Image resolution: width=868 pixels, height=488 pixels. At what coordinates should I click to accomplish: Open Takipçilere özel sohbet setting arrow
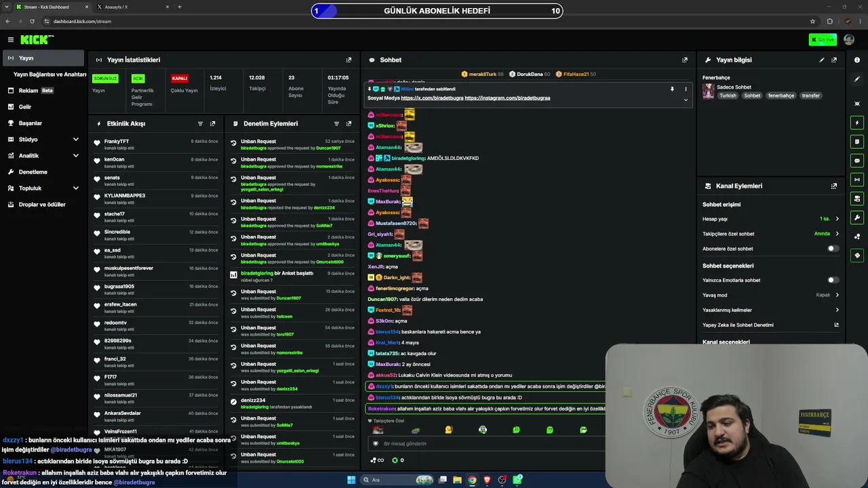[x=837, y=234]
